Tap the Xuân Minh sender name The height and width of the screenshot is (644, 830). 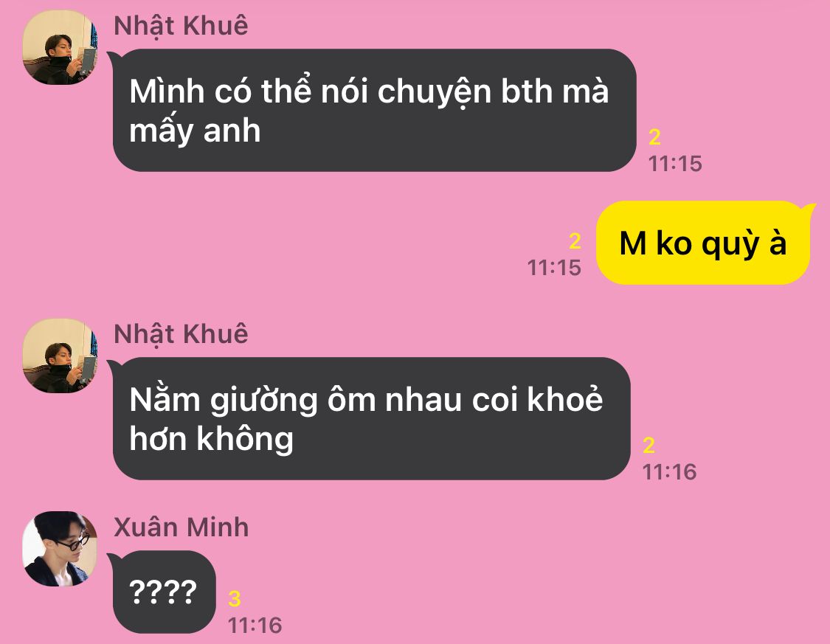pyautogui.click(x=181, y=527)
